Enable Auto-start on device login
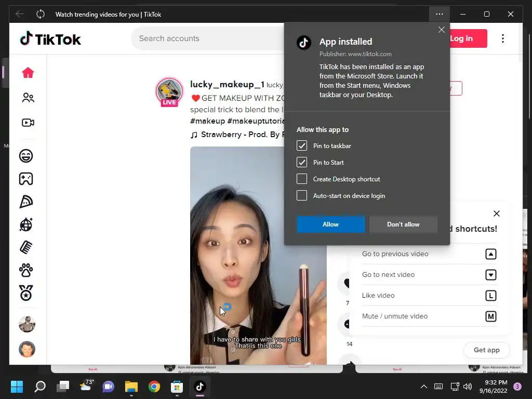Screen dimensions: 532x399 [302, 195]
